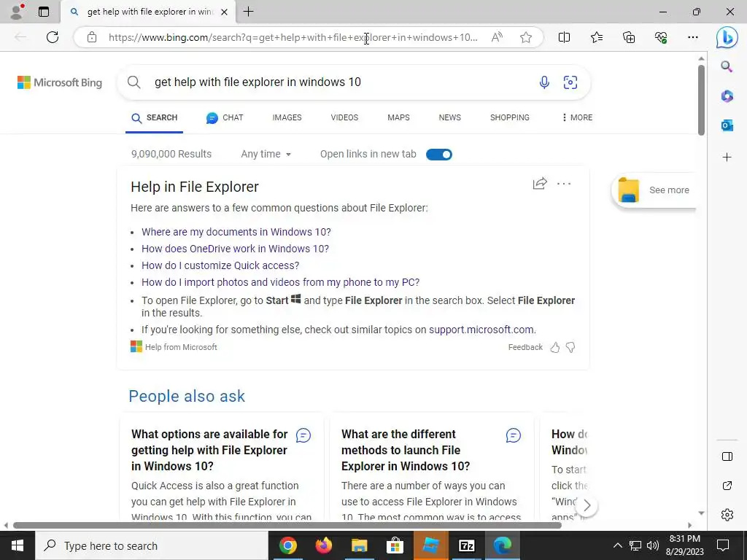747x560 pixels.
Task: Click the browser profile avatar icon
Action: (x=17, y=12)
